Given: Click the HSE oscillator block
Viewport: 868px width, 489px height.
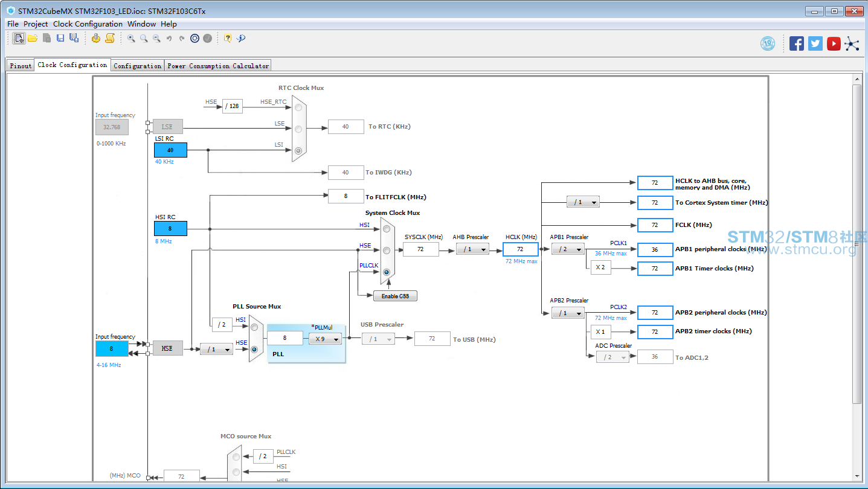Looking at the screenshot, I should (x=167, y=348).
